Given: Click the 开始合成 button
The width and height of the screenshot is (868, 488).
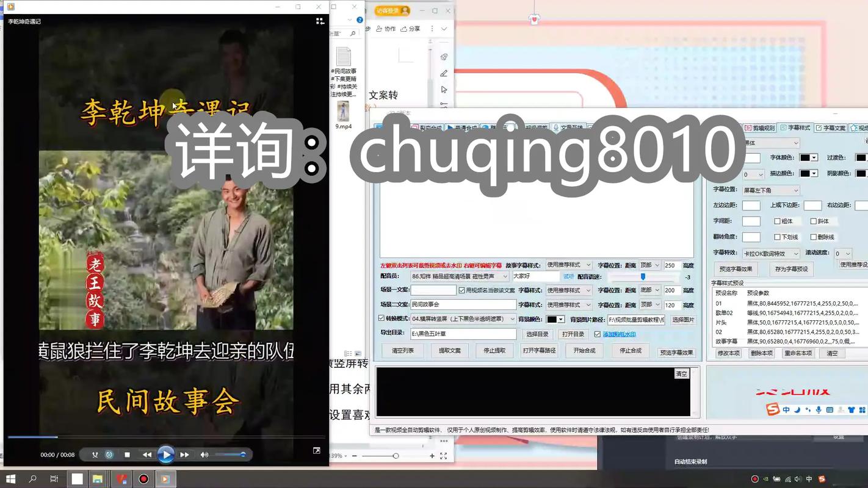Looking at the screenshot, I should point(584,351).
